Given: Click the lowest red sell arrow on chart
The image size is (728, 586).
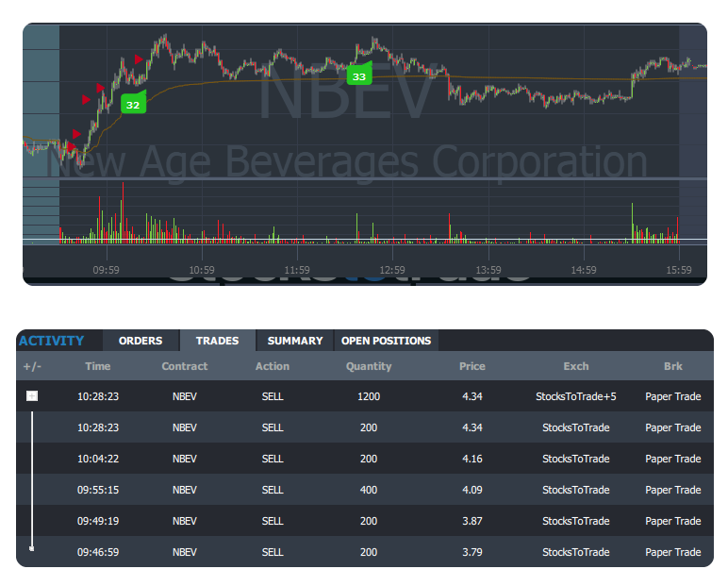Looking at the screenshot, I should pyautogui.click(x=73, y=146).
